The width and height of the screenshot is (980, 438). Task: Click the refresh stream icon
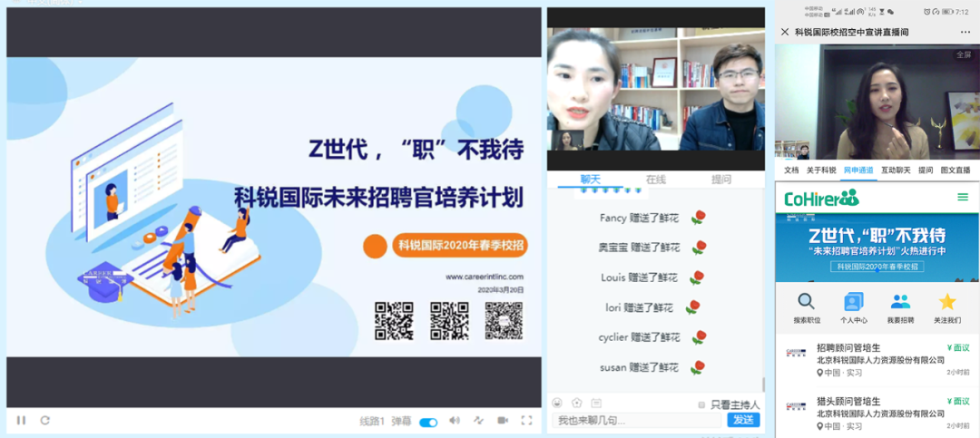coord(44,421)
